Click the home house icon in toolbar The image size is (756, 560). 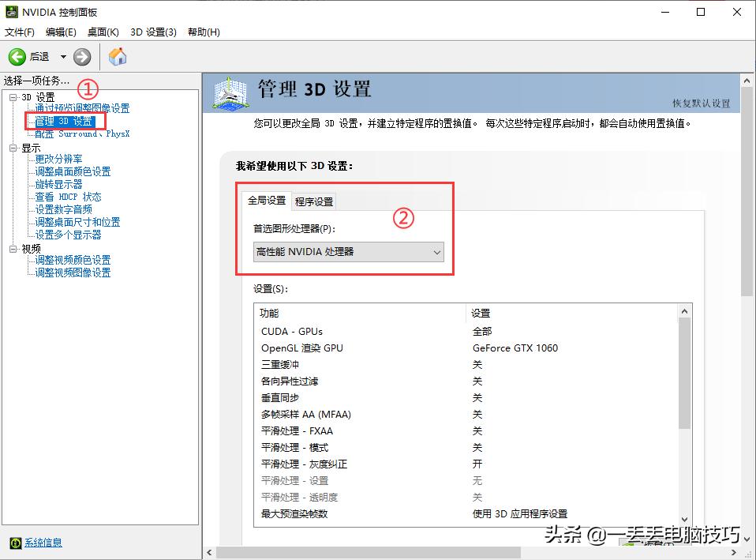(x=117, y=56)
